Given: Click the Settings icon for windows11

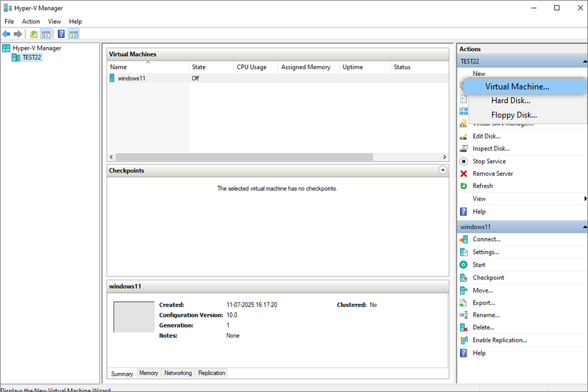Looking at the screenshot, I should pyautogui.click(x=464, y=252).
